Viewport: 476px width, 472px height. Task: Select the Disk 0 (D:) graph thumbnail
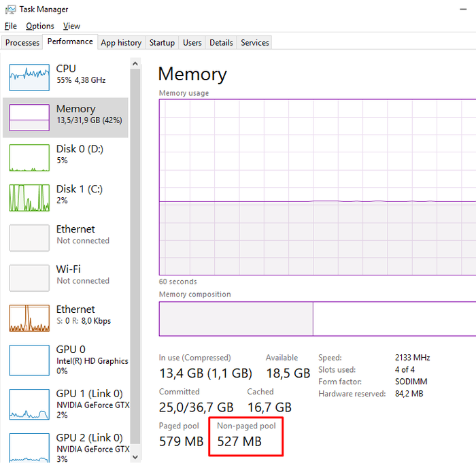coord(29,158)
